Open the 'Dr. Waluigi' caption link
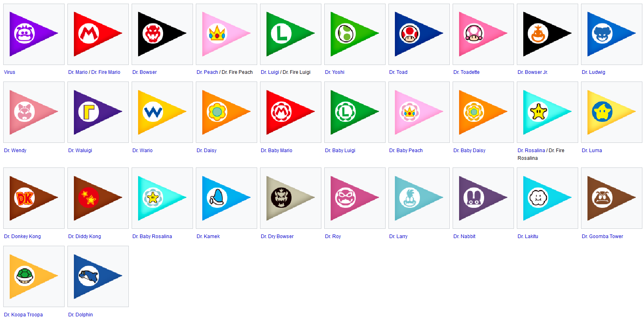 80,151
